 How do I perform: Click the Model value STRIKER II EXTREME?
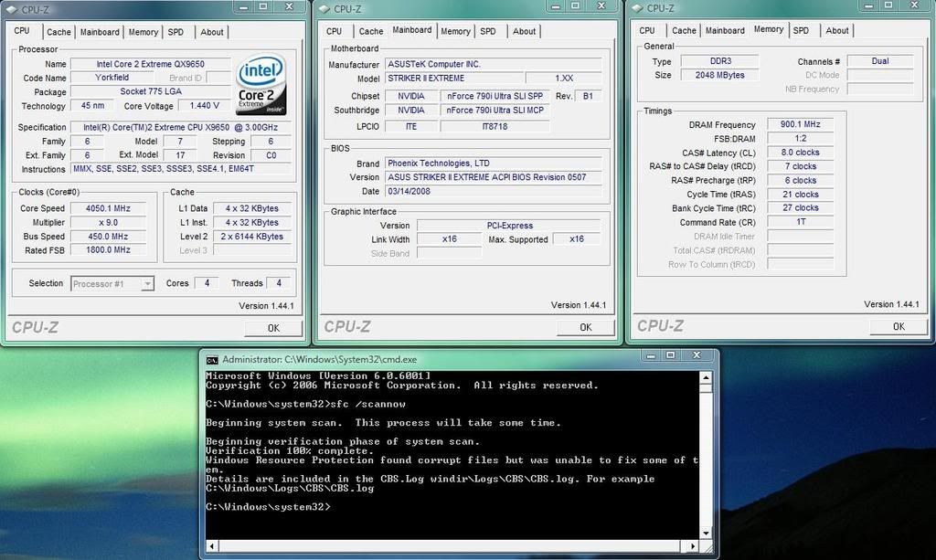pos(454,79)
